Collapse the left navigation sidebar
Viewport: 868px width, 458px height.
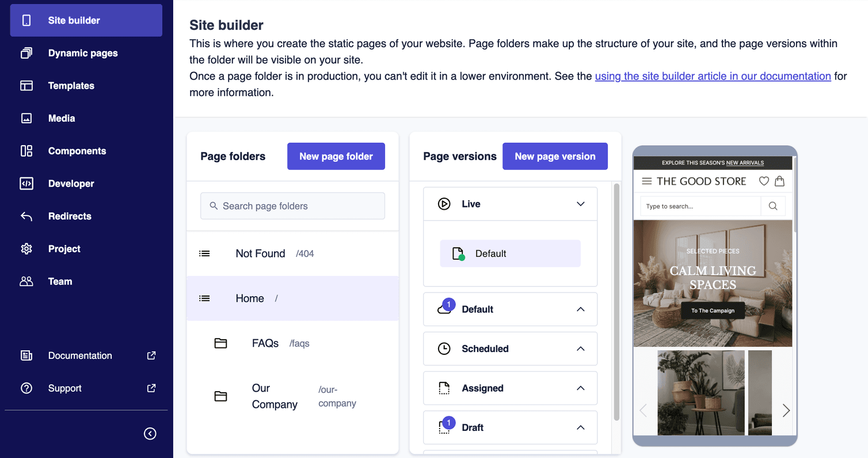point(150,433)
